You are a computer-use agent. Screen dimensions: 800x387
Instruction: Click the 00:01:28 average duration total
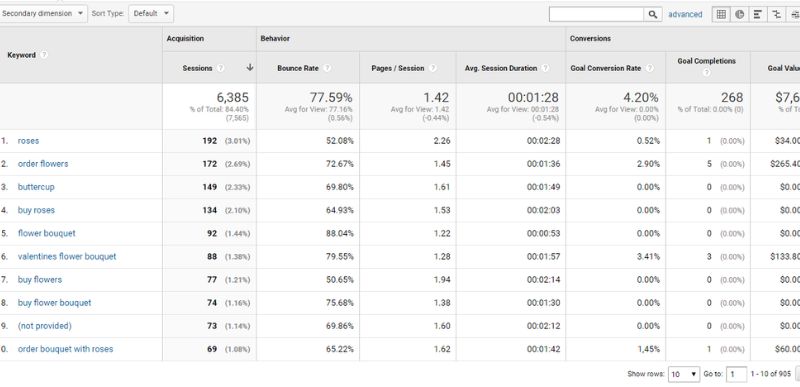(x=533, y=97)
